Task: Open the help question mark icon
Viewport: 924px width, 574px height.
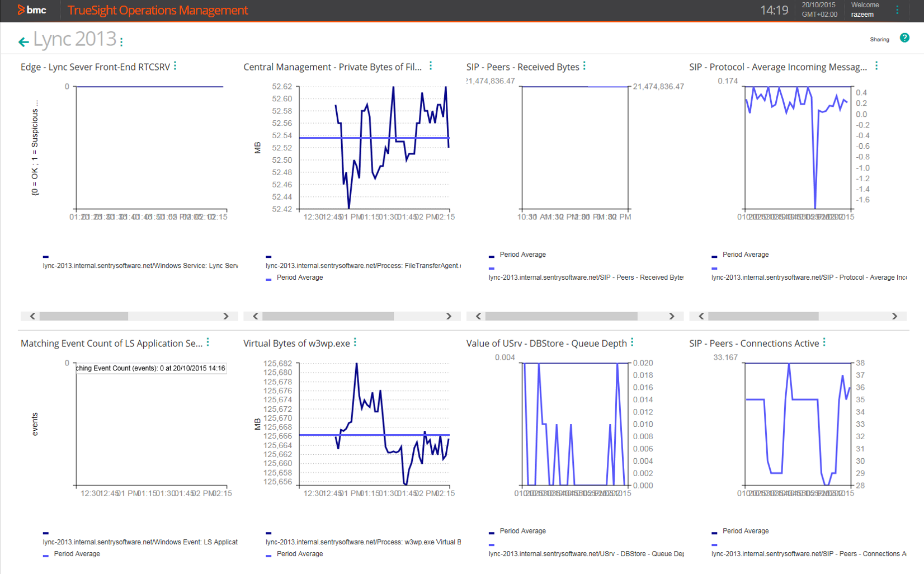Action: click(x=904, y=37)
